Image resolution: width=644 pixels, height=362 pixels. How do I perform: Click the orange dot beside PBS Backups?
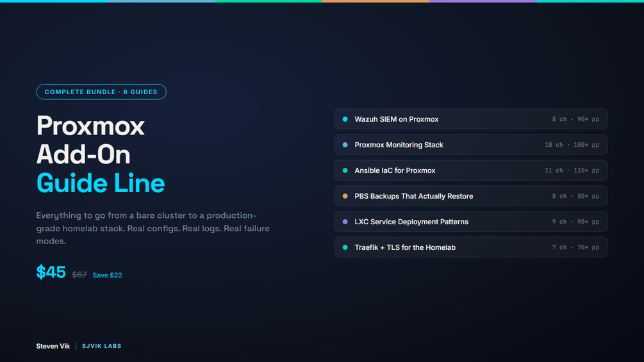pyautogui.click(x=345, y=196)
